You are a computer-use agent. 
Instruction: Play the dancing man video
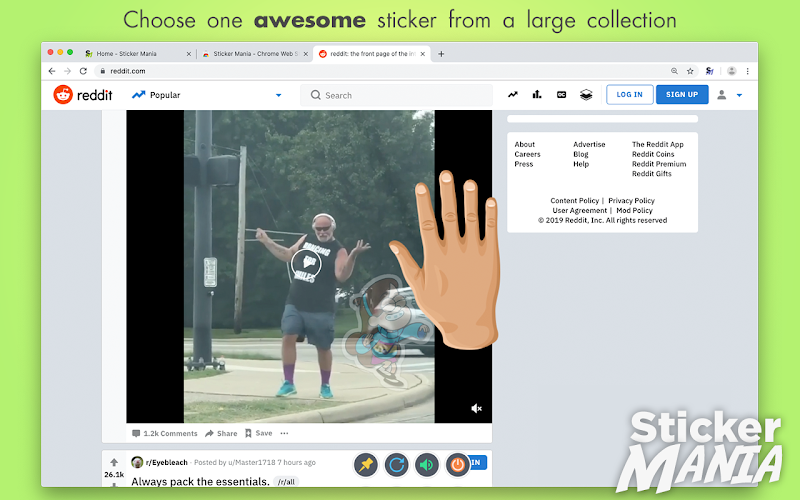[306, 263]
